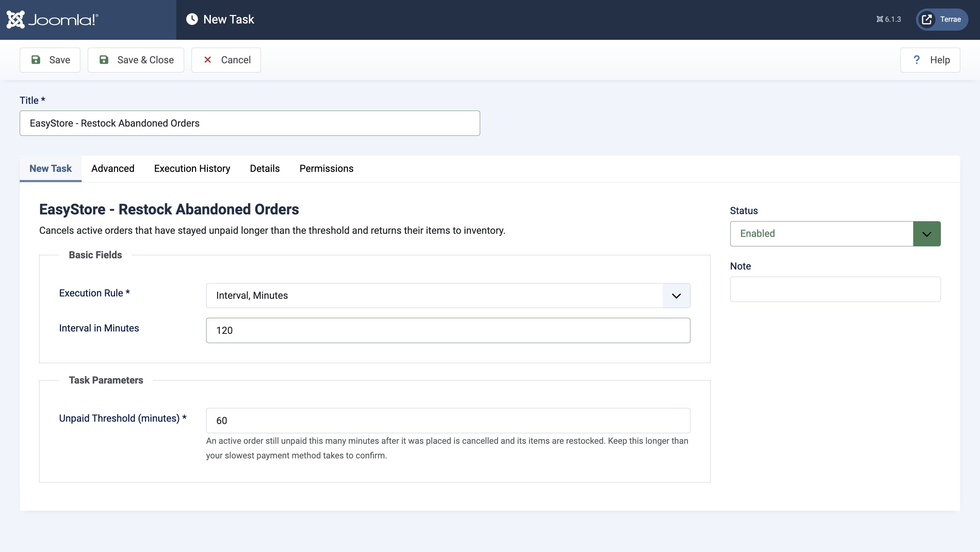Select the Details tab
Screen dimensions: 980x552
pyautogui.click(x=265, y=168)
